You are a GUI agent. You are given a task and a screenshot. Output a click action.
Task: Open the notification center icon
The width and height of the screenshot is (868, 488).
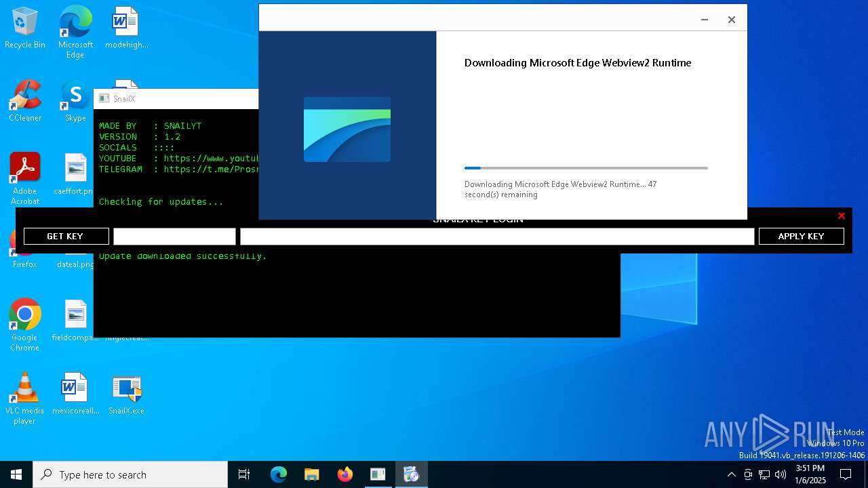tap(846, 474)
